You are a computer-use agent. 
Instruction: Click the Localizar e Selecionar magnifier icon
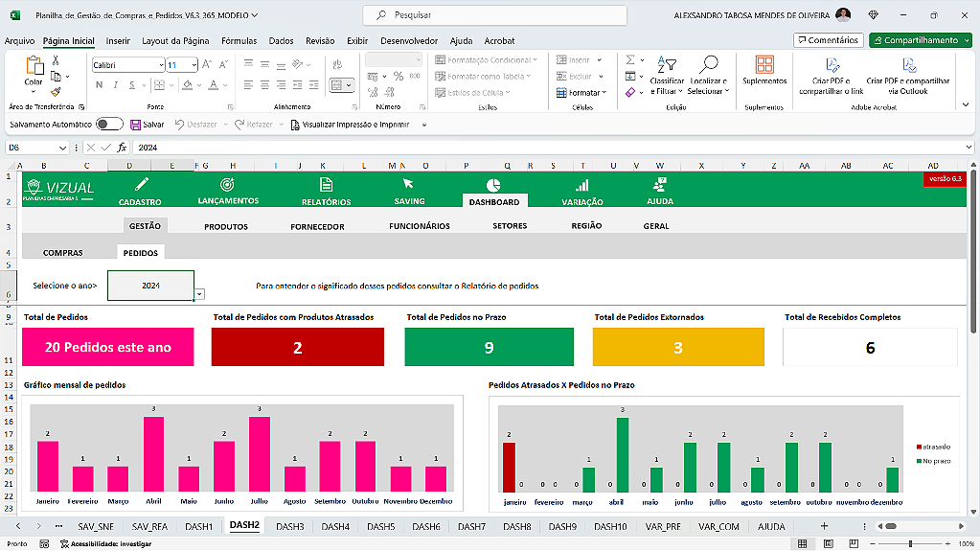(x=708, y=64)
